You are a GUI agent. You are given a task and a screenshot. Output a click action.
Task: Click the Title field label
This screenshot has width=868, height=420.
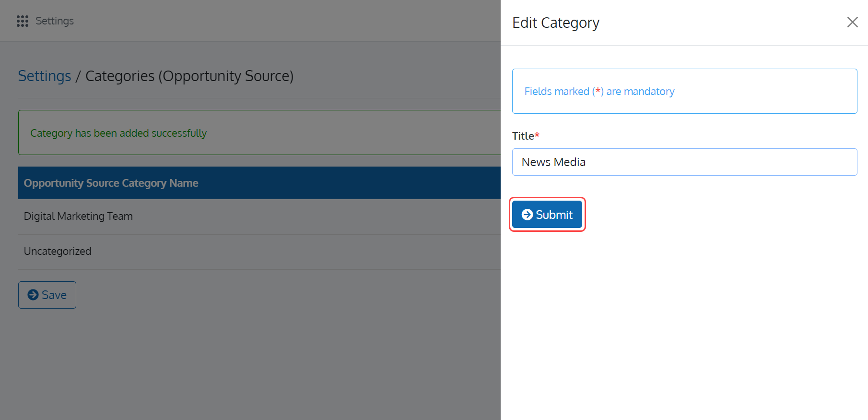(523, 136)
